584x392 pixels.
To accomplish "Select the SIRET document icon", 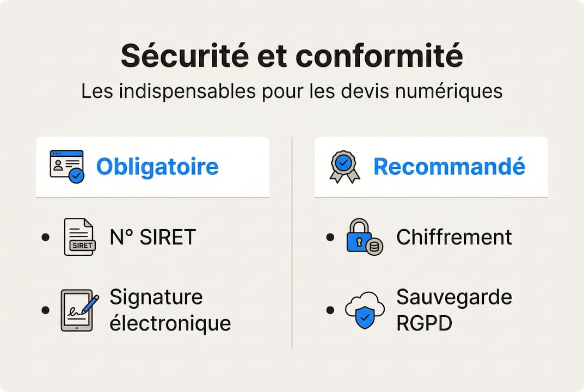I will coord(79,237).
